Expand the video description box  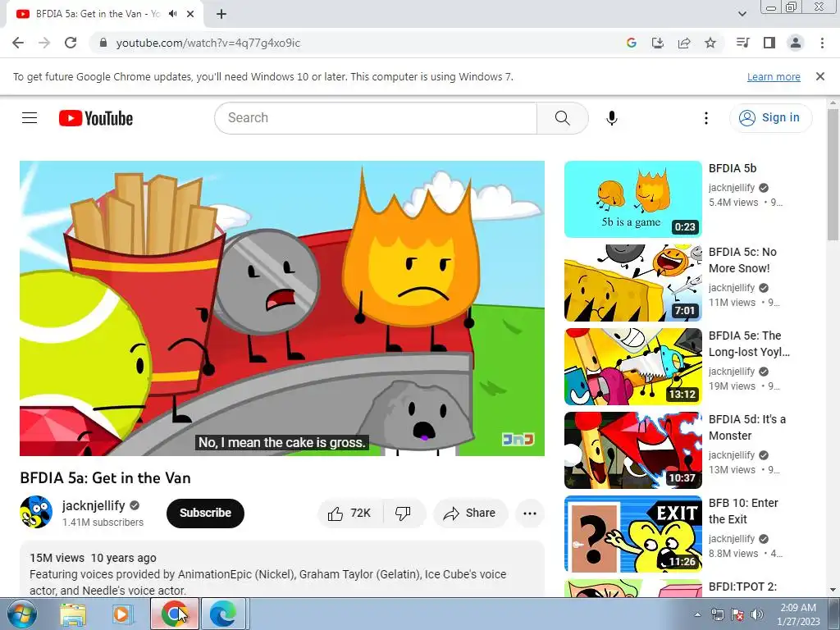[x=282, y=571]
